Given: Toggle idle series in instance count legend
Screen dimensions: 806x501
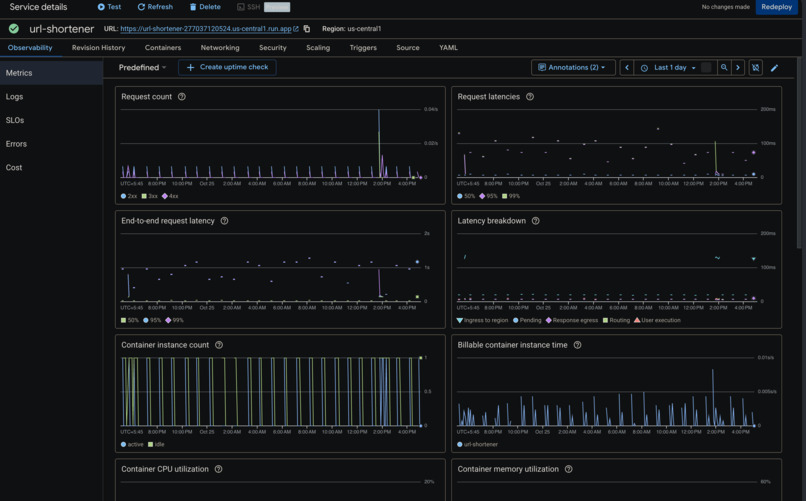Looking at the screenshot, I should coord(156,444).
